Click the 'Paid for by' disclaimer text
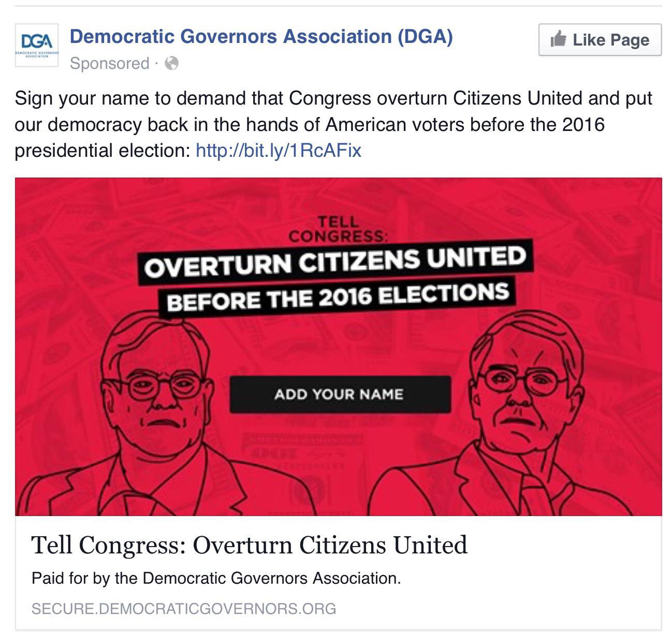 click(216, 578)
